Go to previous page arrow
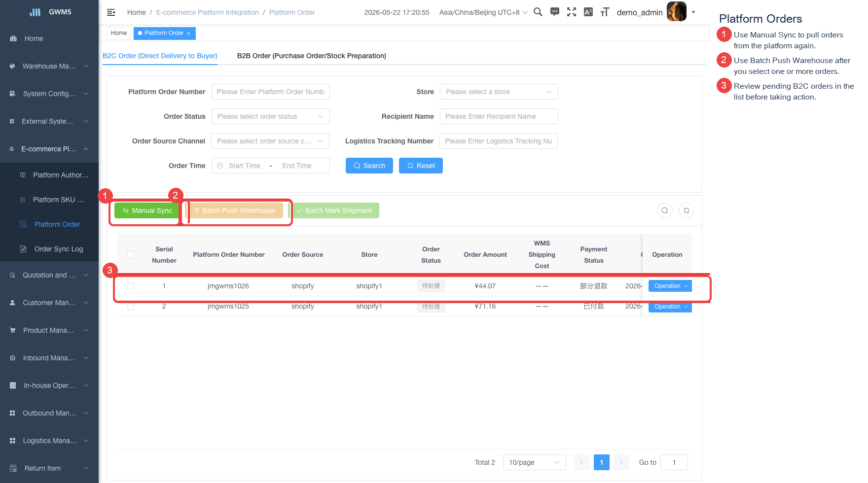 point(582,462)
